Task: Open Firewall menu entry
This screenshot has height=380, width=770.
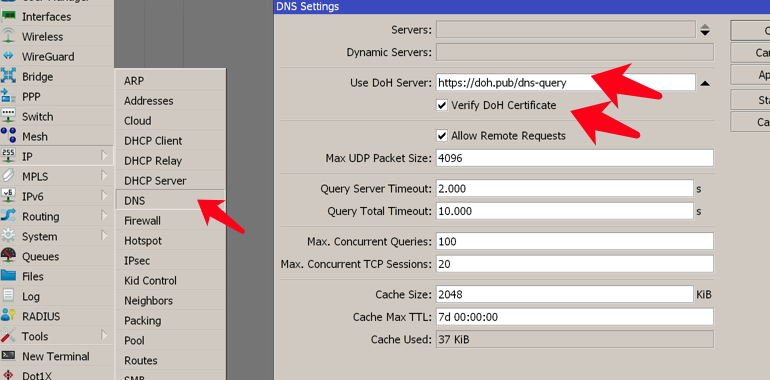Action: [170, 221]
